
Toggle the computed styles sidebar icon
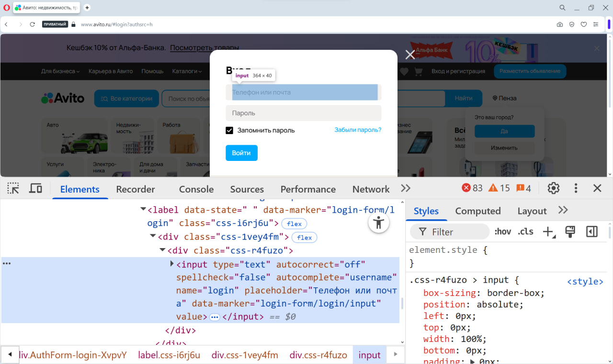592,232
